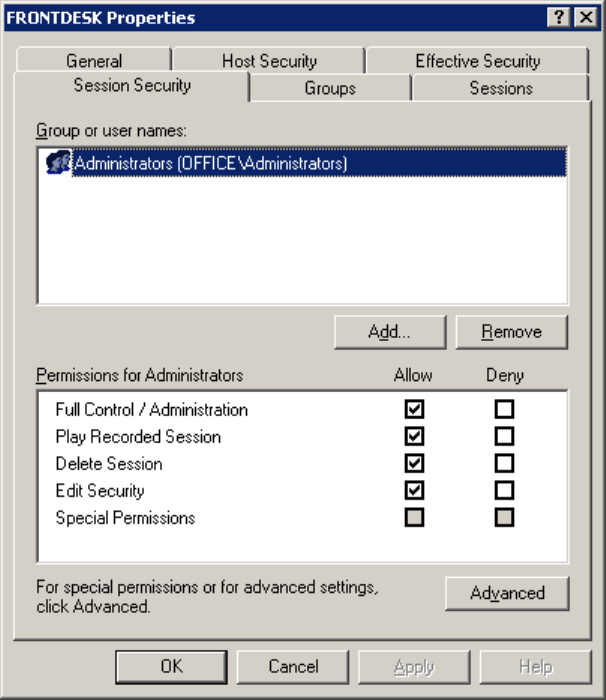Image resolution: width=606 pixels, height=700 pixels.
Task: Open Advanced permission settings
Action: pyautogui.click(x=507, y=593)
